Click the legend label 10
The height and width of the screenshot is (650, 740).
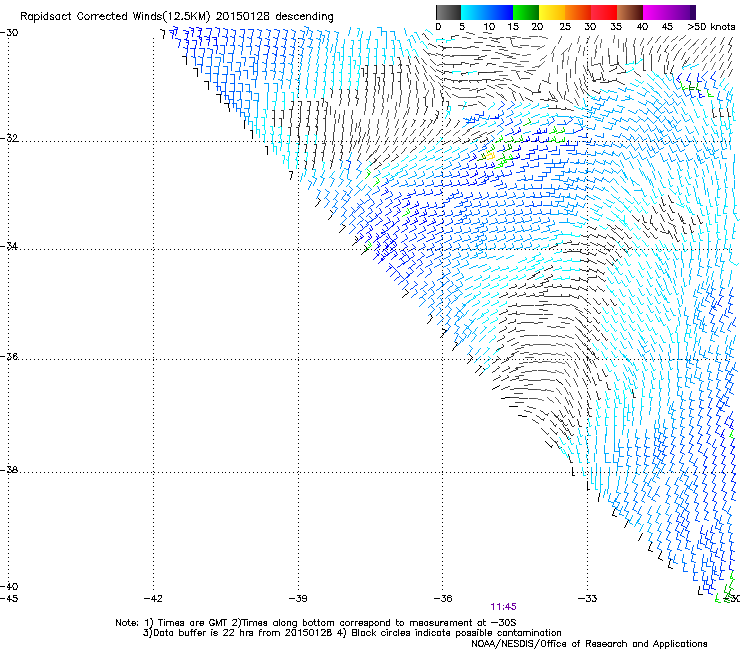[x=489, y=26]
